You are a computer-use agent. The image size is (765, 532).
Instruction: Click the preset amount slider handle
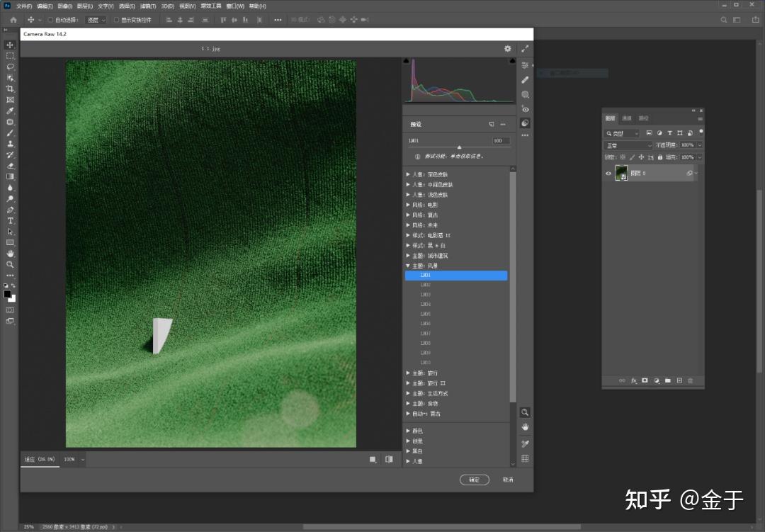point(459,147)
